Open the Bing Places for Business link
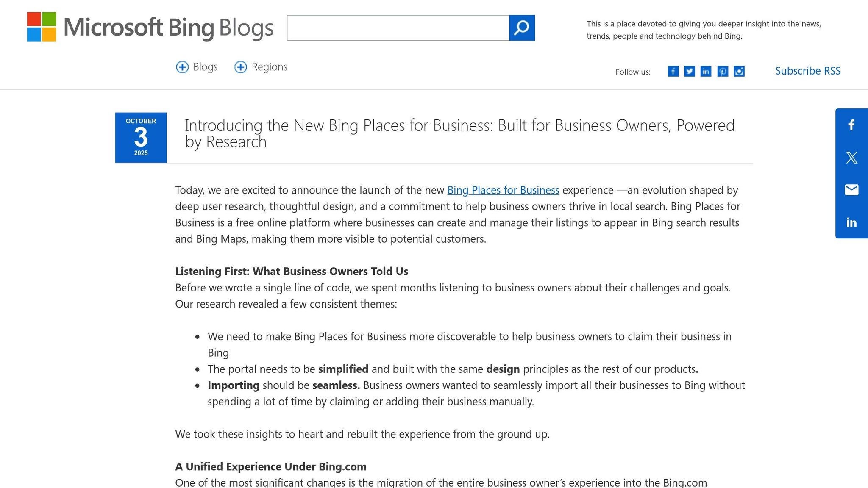868x488 pixels. point(503,190)
